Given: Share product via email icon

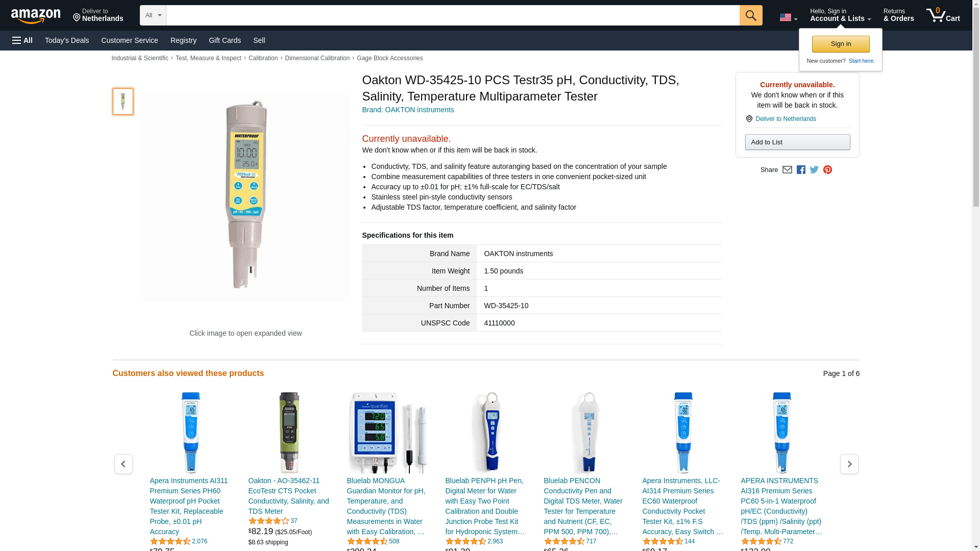Looking at the screenshot, I should (x=787, y=170).
